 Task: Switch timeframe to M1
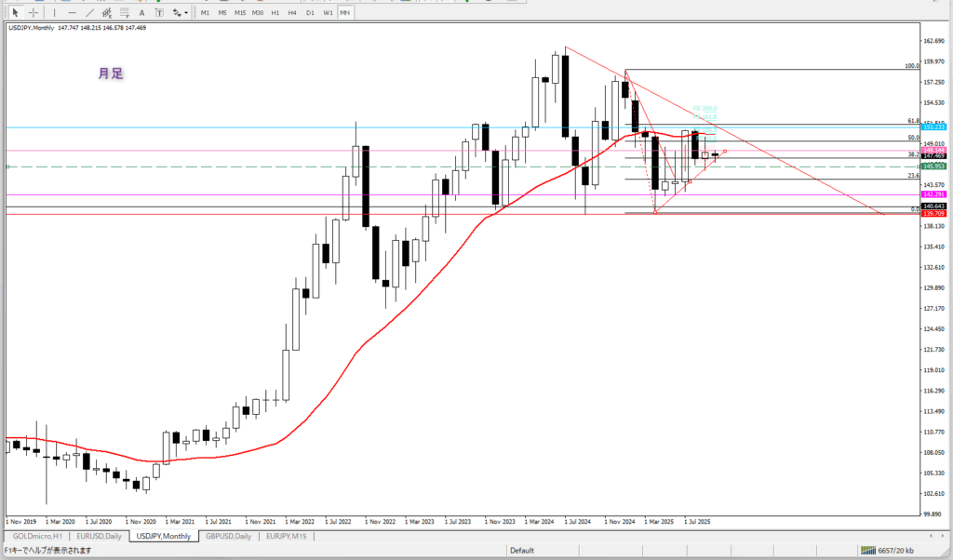pyautogui.click(x=207, y=12)
